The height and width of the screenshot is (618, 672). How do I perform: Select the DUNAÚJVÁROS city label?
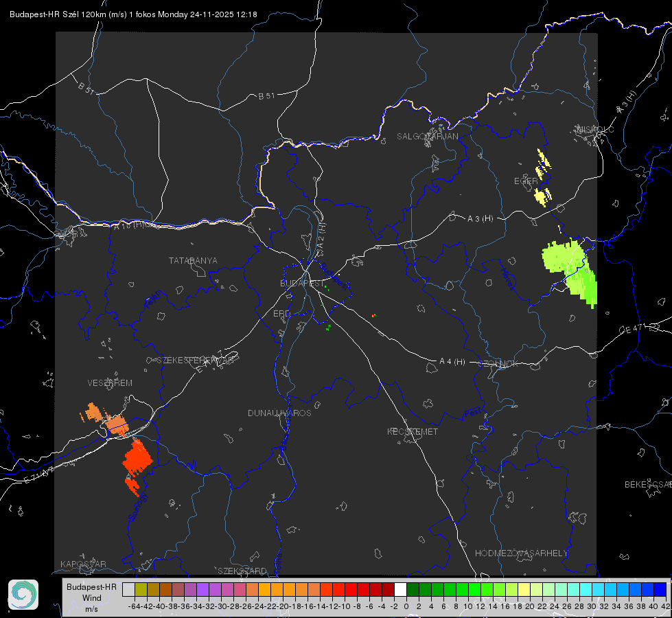click(279, 413)
